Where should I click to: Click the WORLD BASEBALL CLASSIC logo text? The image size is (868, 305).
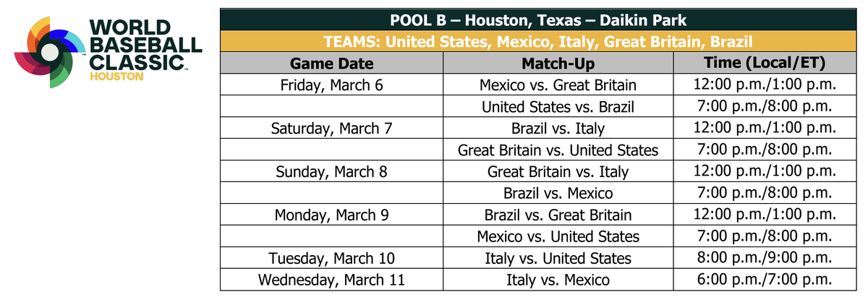click(138, 42)
